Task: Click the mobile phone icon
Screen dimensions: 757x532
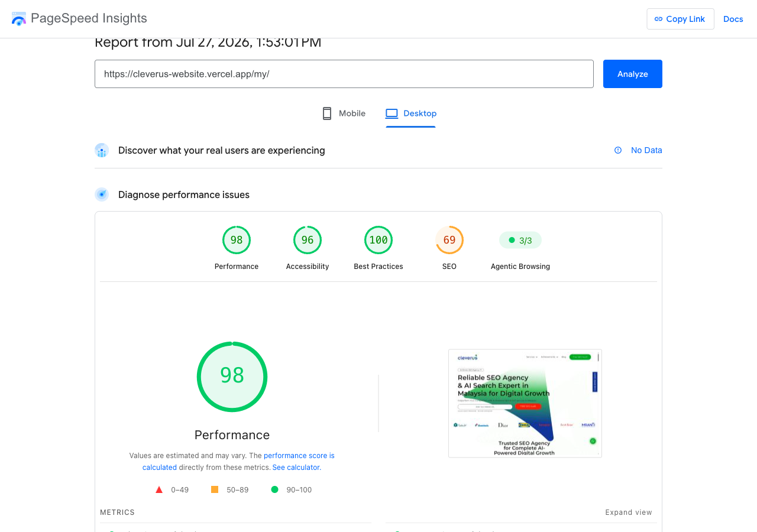Action: click(327, 113)
